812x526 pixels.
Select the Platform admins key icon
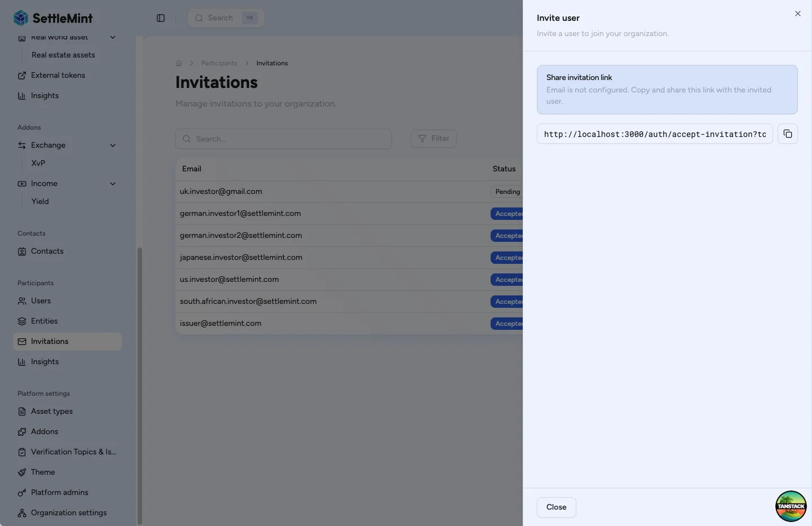(21, 492)
